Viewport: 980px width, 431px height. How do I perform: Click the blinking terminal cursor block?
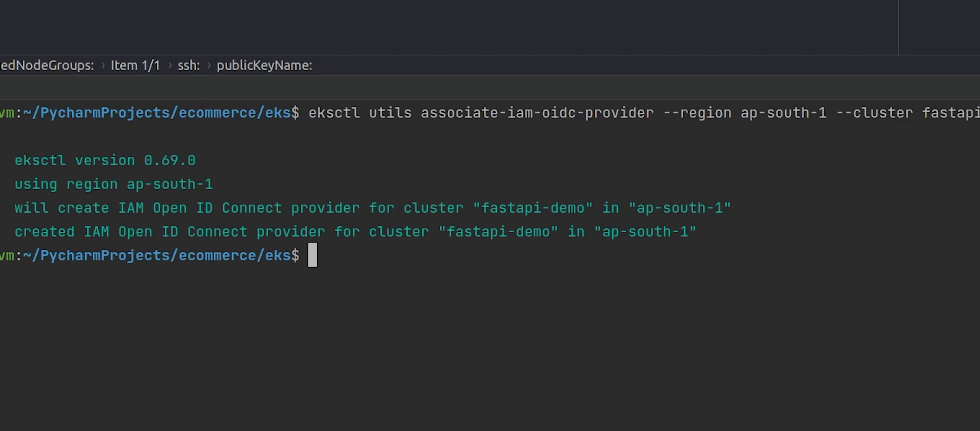coord(312,255)
